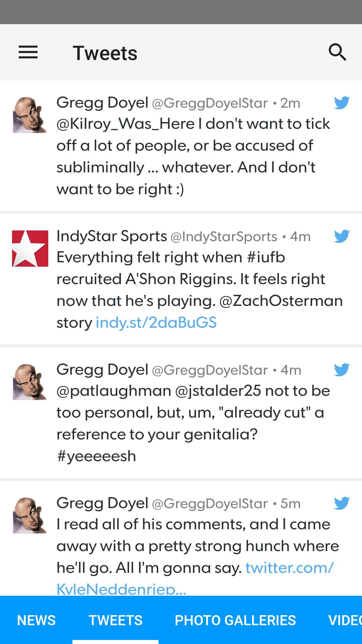Open the Photo Galleries tab
This screenshot has width=362, height=644.
(235, 621)
